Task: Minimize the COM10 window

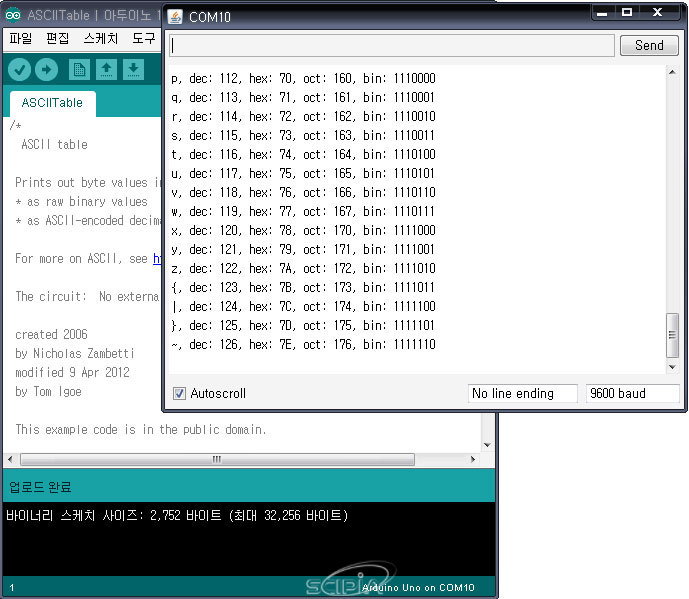Action: [602, 13]
